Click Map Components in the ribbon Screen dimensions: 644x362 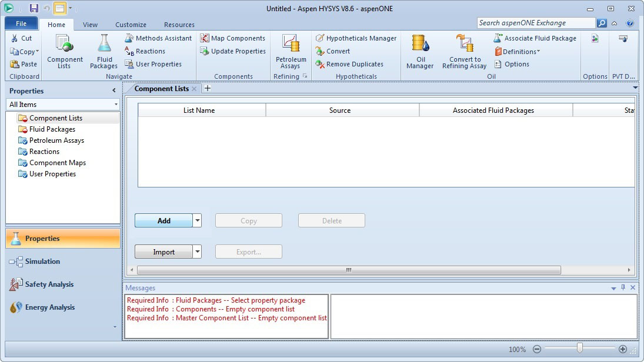pyautogui.click(x=233, y=38)
